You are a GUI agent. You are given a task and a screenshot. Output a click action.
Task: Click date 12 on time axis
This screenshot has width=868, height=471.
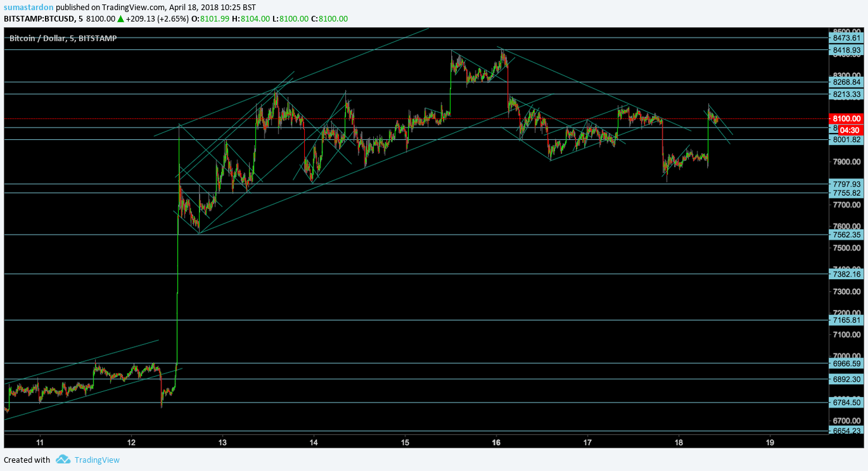pyautogui.click(x=131, y=443)
